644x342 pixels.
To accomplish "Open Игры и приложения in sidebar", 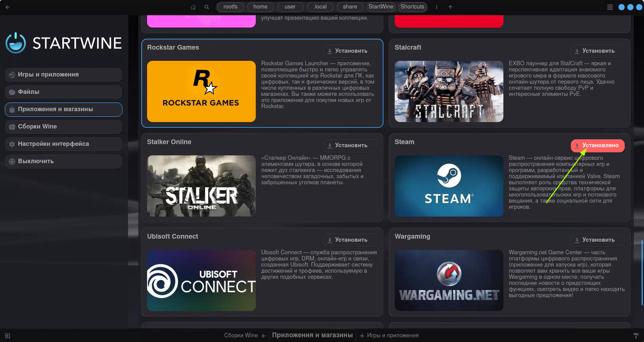I will tap(64, 75).
